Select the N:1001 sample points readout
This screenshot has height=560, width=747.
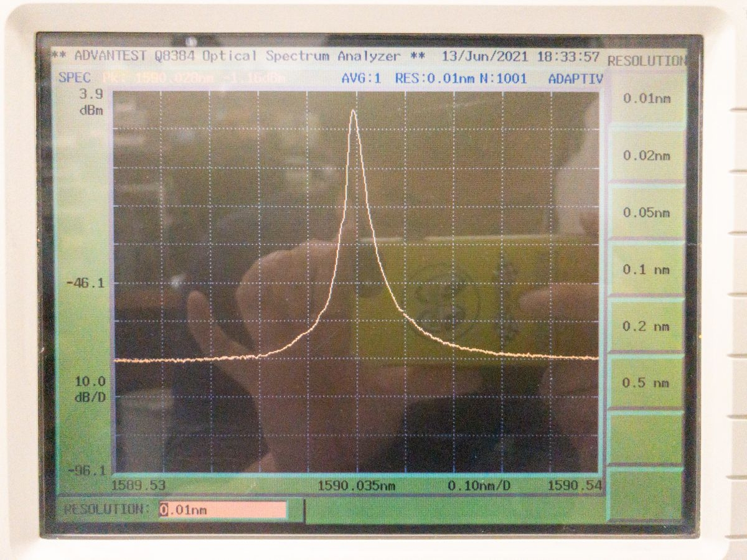(503, 78)
